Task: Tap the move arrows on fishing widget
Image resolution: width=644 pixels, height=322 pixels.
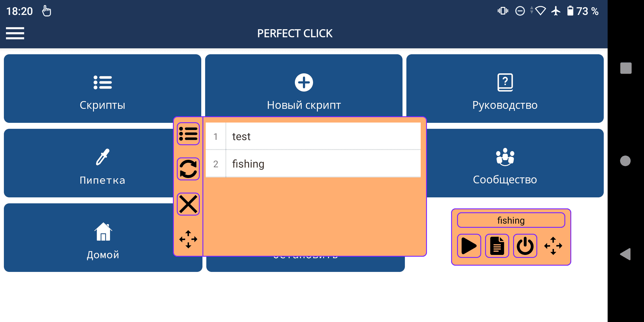Action: pos(553,246)
